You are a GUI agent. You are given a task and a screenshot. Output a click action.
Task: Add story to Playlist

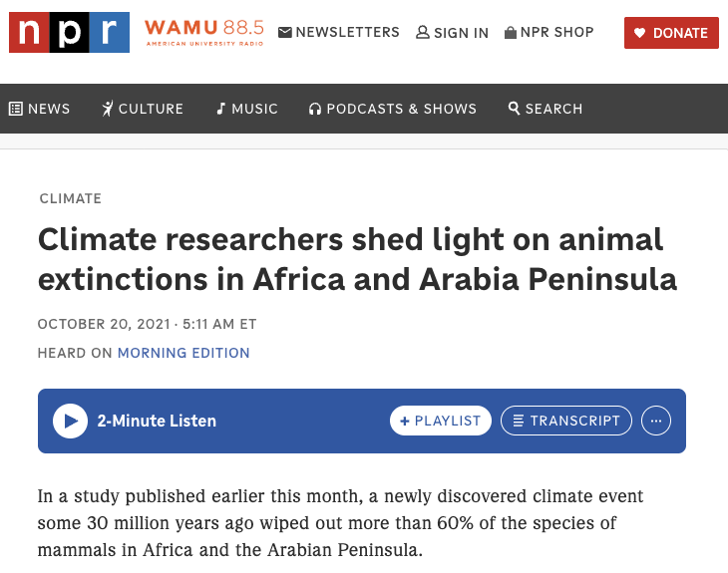[440, 421]
